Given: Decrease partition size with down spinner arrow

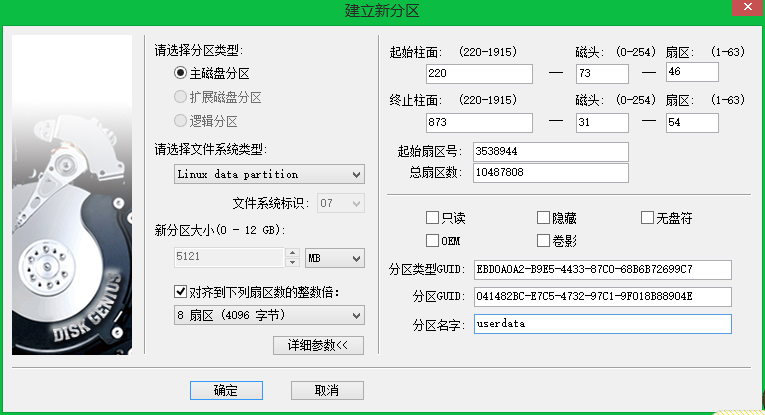Looking at the screenshot, I should [292, 262].
